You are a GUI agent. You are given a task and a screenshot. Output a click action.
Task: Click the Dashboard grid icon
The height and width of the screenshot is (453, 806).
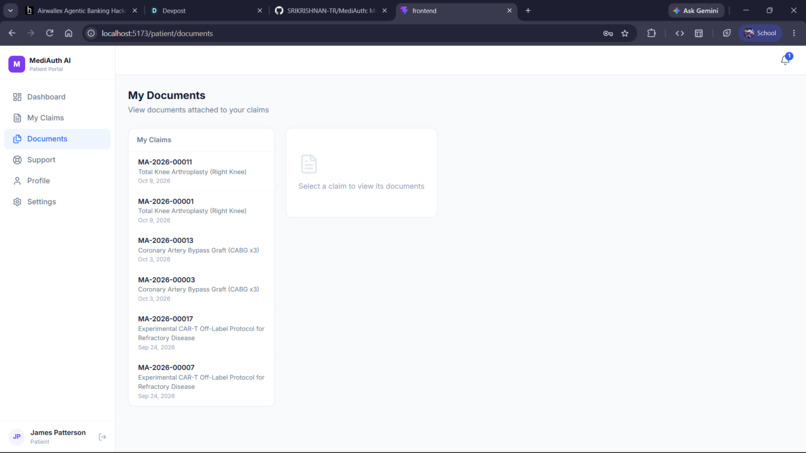tap(17, 97)
